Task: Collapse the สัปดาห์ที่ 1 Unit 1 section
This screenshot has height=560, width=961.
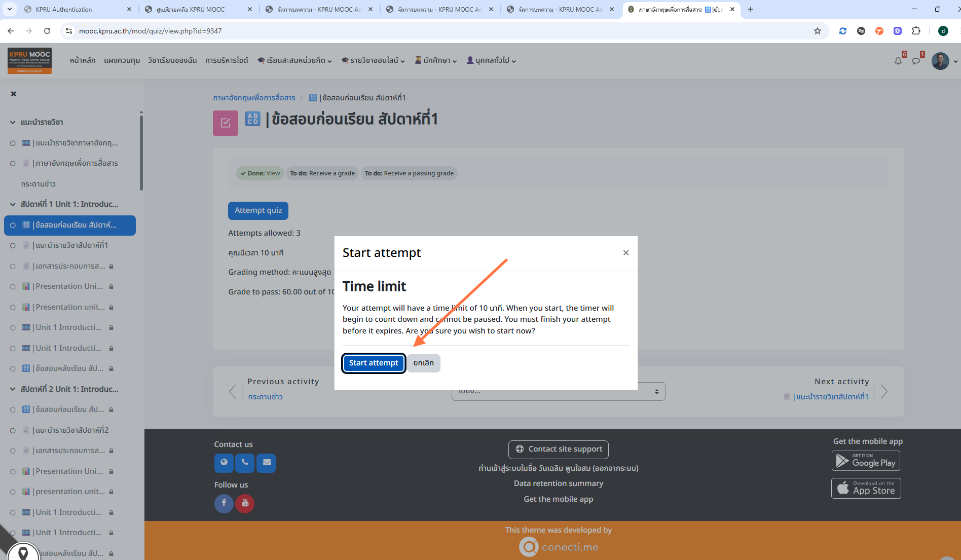Action: [13, 204]
